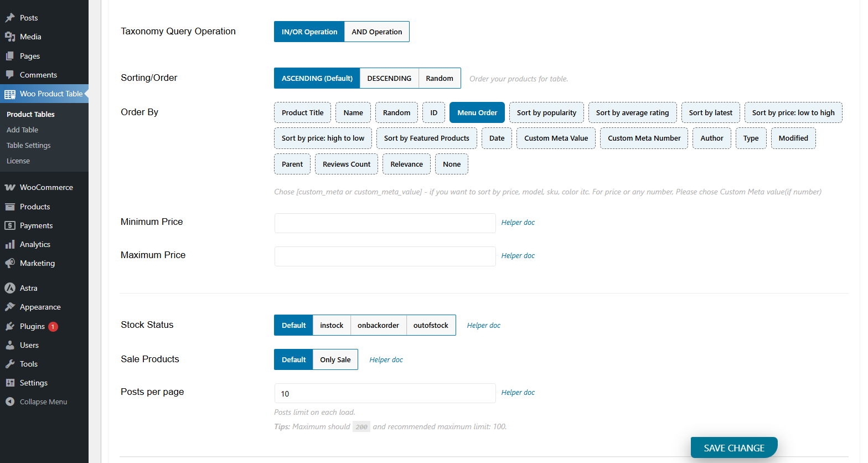The height and width of the screenshot is (463, 868).
Task: Click the Plugins plug icon
Action: click(x=10, y=326)
